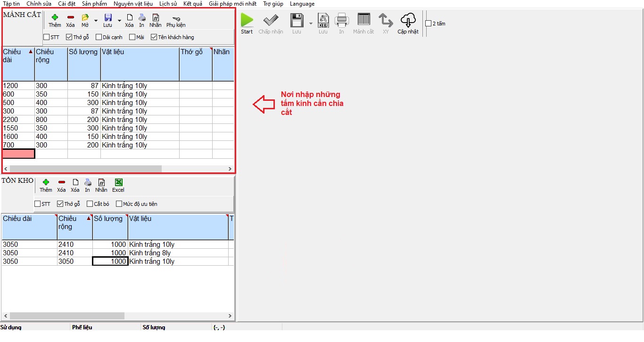Open the Nguyên vật liệu menu
Image resolution: width=644 pixels, height=342 pixels.
pyautogui.click(x=133, y=4)
